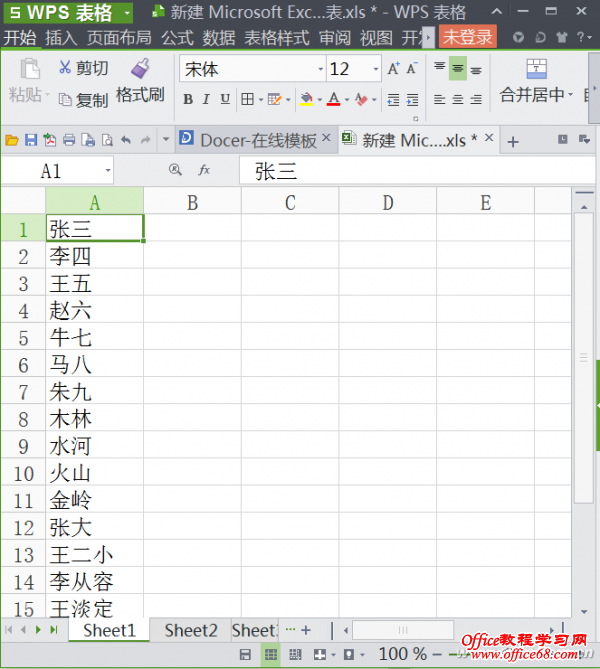Decrease font size with A- icon
Screen dimensions: 600x669
click(x=412, y=68)
